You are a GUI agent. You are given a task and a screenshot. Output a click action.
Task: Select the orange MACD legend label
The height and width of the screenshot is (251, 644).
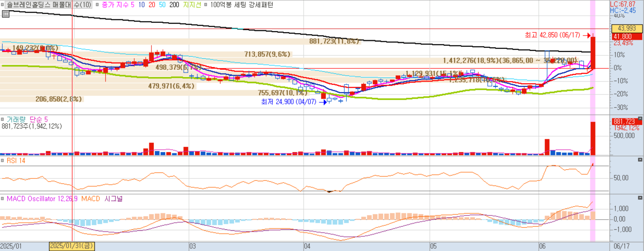(x=91, y=199)
